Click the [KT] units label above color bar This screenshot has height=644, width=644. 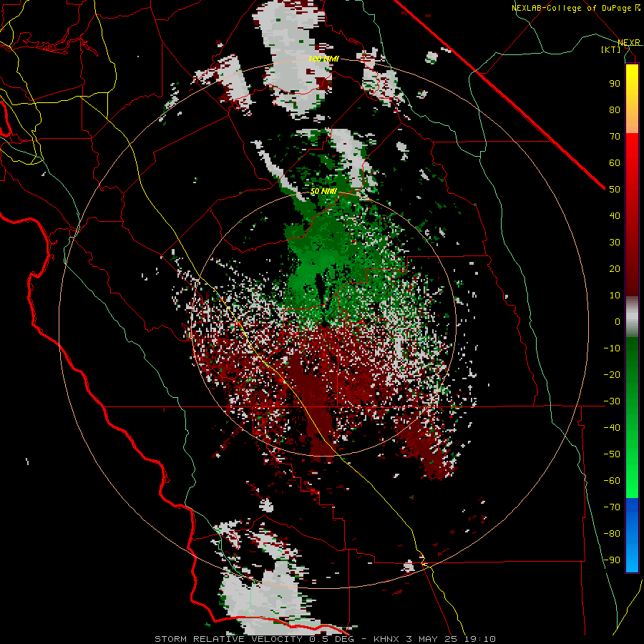pyautogui.click(x=611, y=49)
